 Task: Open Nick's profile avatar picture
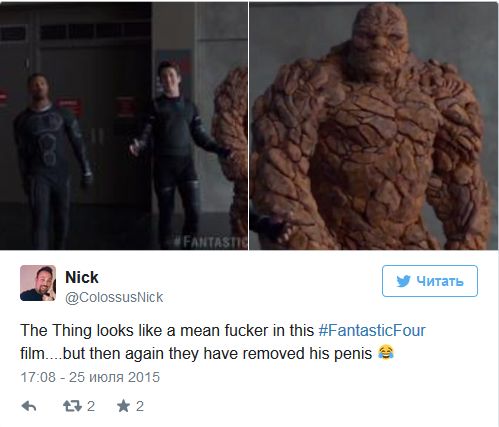point(38,283)
